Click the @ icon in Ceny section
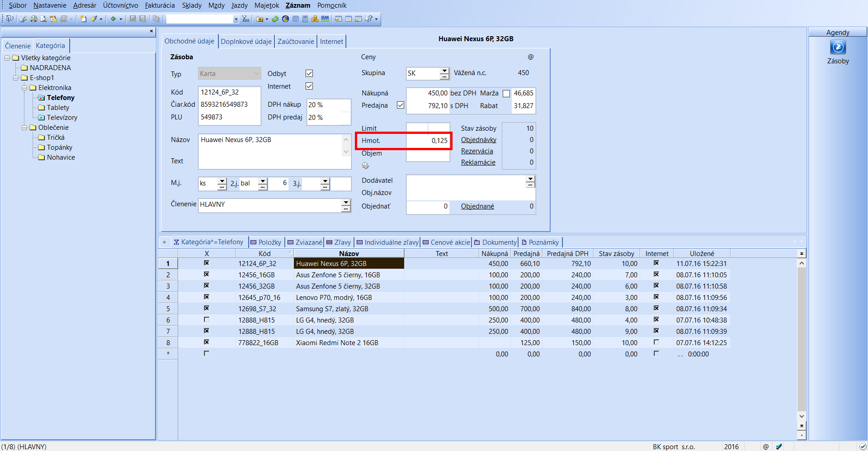Image resolution: width=868 pixels, height=451 pixels. coord(531,57)
